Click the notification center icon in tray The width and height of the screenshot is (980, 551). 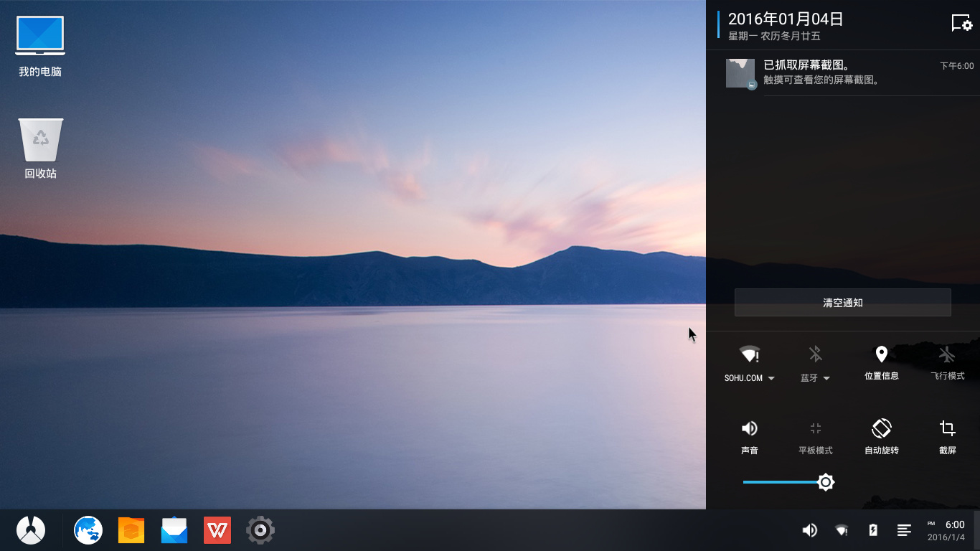905,530
